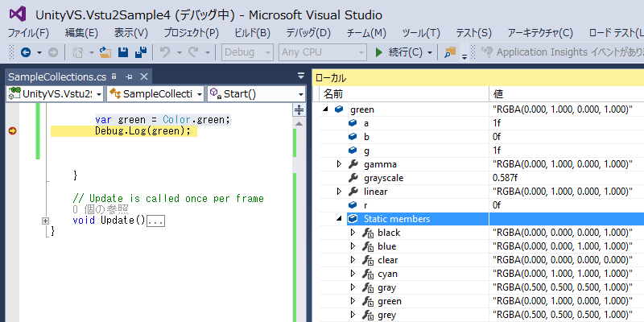Open the editor tab list dropdown arrow
The height and width of the screenshot is (322, 644).
(301, 76)
